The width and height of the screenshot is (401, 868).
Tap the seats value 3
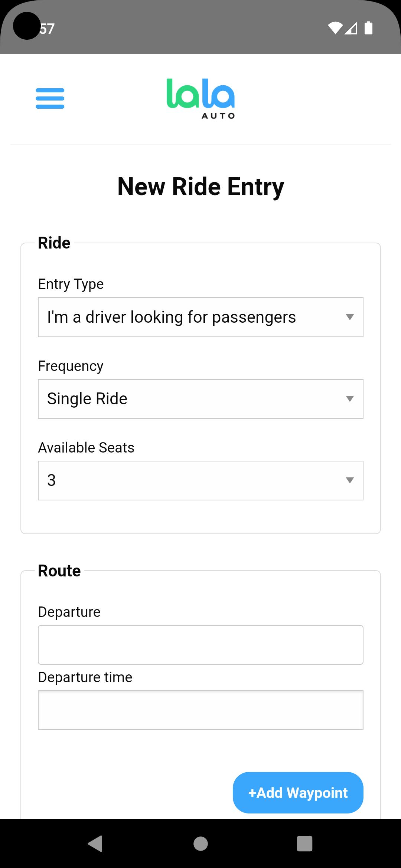tap(52, 480)
